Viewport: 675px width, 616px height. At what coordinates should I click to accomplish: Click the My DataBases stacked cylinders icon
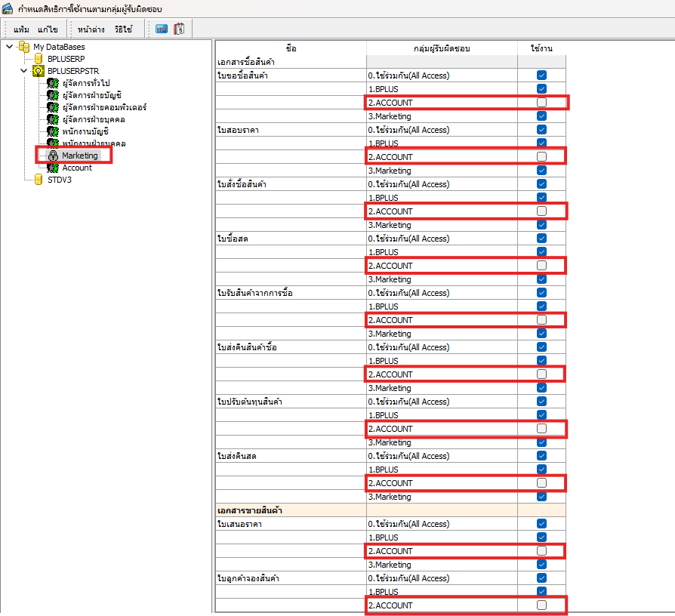click(24, 47)
